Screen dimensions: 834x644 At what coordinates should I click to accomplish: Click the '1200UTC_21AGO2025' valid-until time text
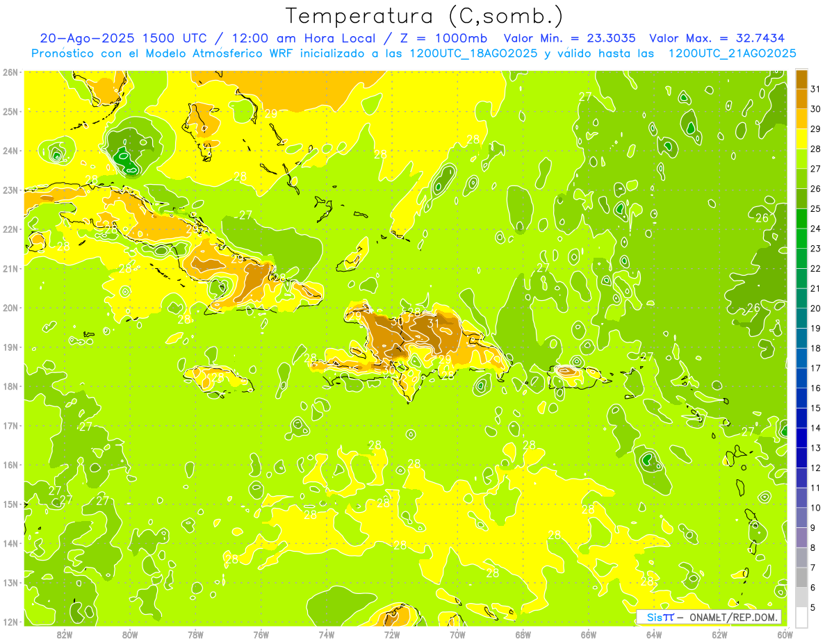click(733, 53)
